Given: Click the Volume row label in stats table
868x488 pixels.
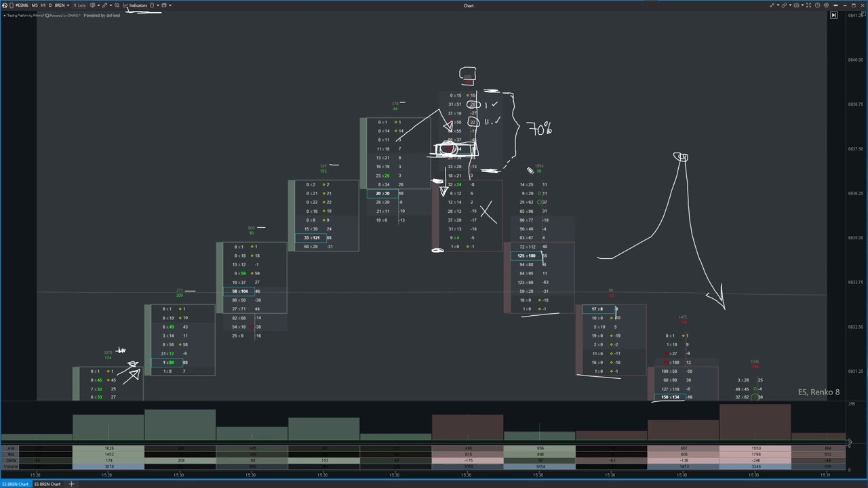Looking at the screenshot, I should [10, 467].
